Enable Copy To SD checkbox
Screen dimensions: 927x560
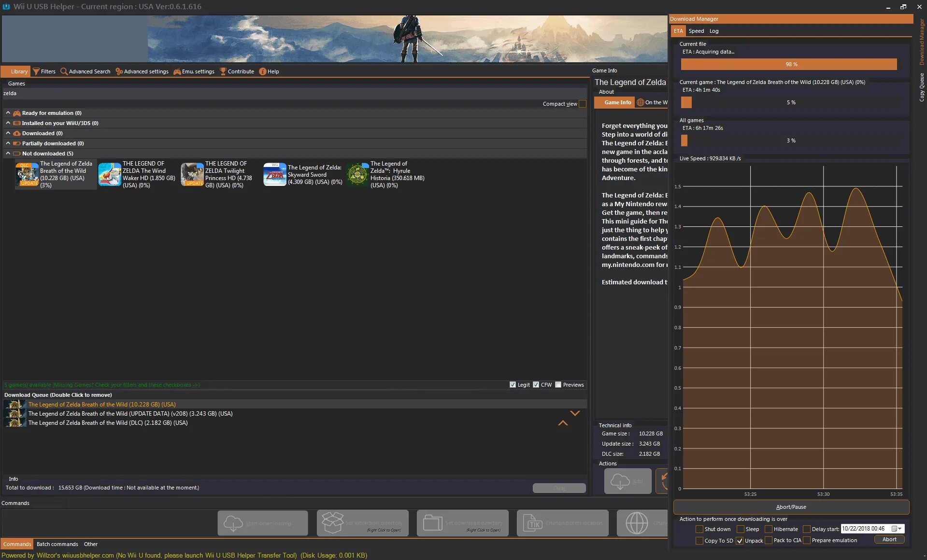pyautogui.click(x=699, y=541)
